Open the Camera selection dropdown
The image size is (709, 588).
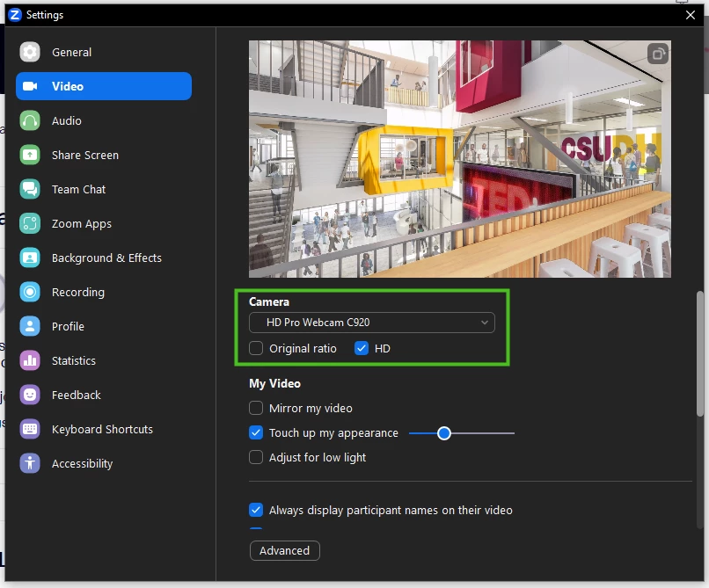[372, 323]
